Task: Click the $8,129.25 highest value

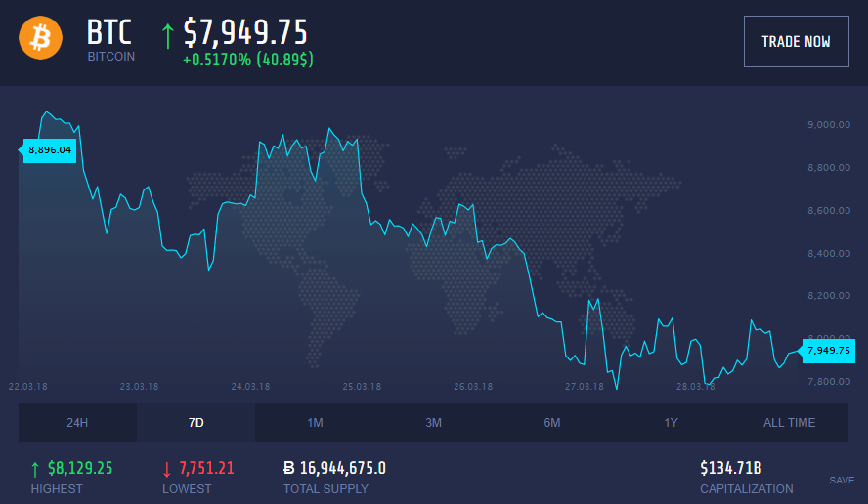Action: 80,468
